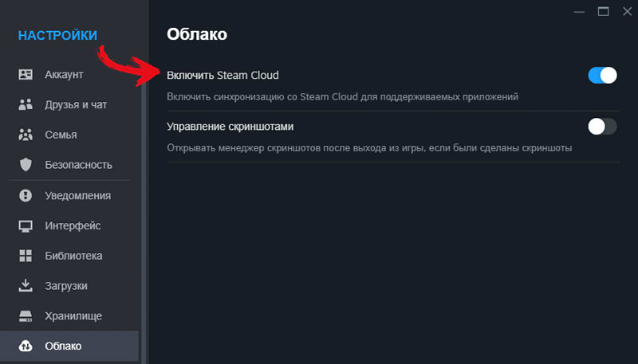Select the Интерфейс monitor icon

pos(26,226)
